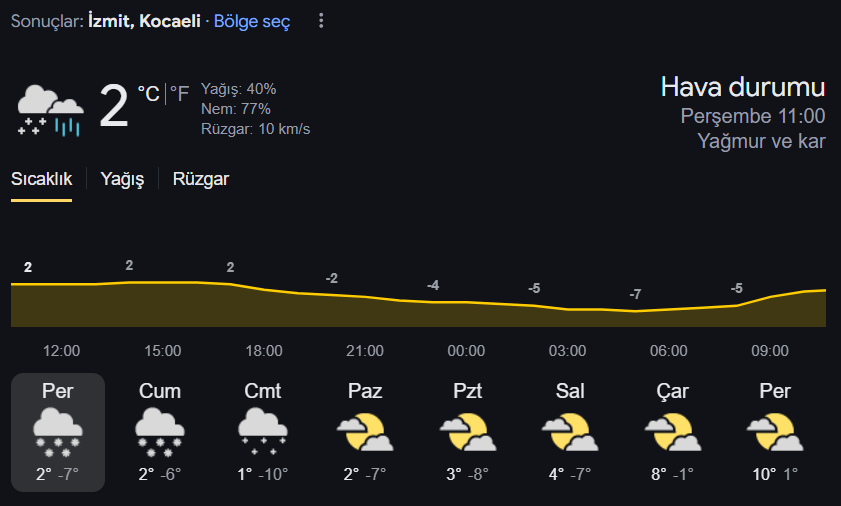841x506 pixels.
Task: Select the Sıcaklık tab
Action: [x=41, y=179]
